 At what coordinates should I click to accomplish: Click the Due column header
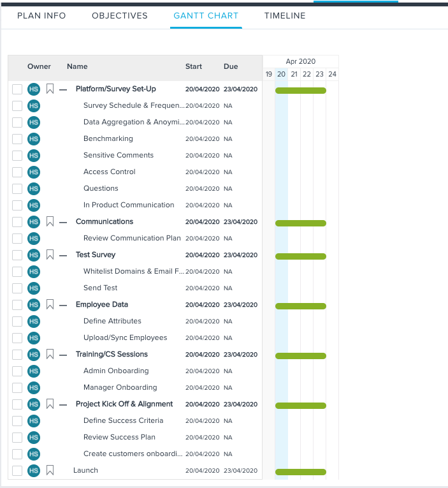point(231,66)
